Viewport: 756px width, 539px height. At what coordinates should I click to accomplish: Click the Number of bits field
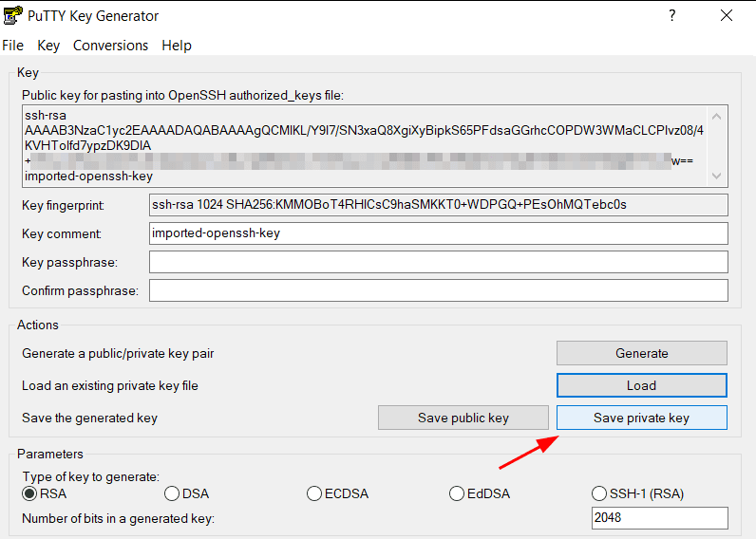[x=659, y=518]
